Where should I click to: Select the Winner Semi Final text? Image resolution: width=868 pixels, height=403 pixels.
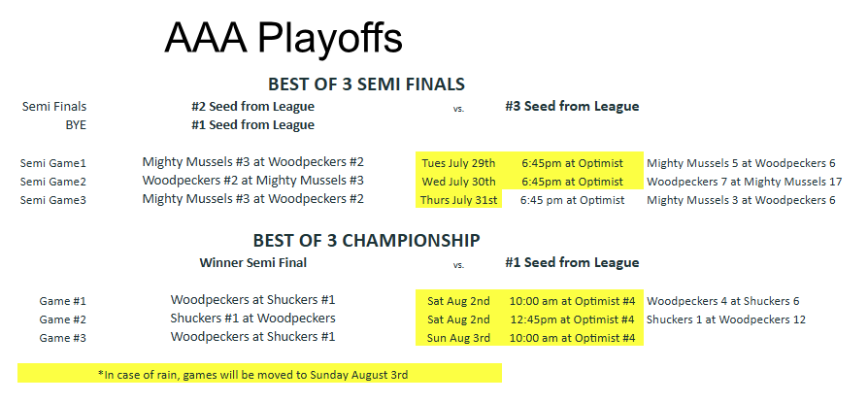pos(253,262)
